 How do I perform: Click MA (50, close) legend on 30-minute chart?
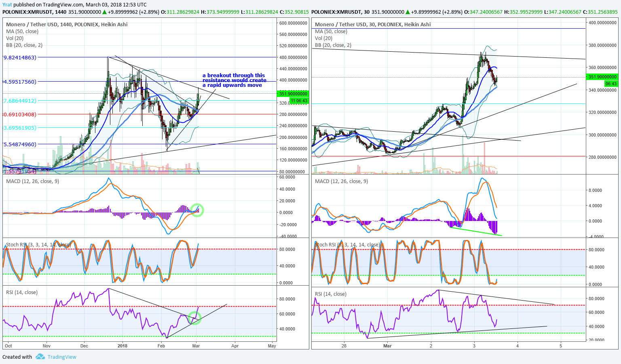click(x=331, y=31)
